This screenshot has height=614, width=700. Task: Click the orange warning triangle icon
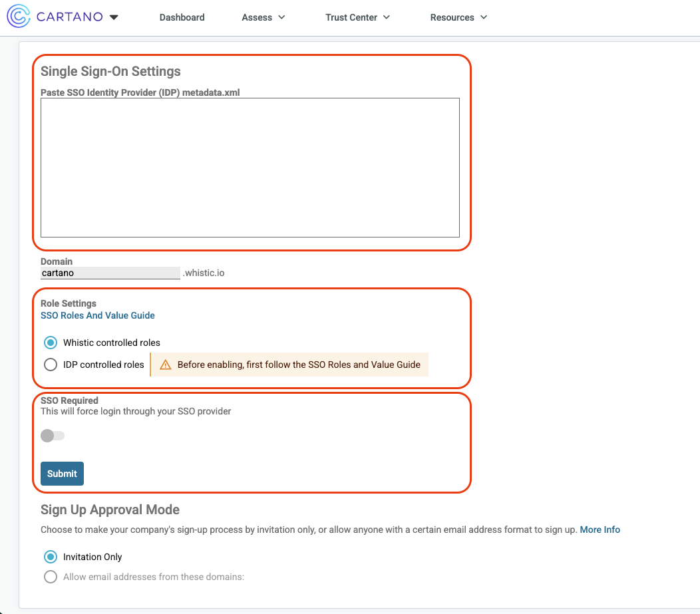[x=166, y=365]
